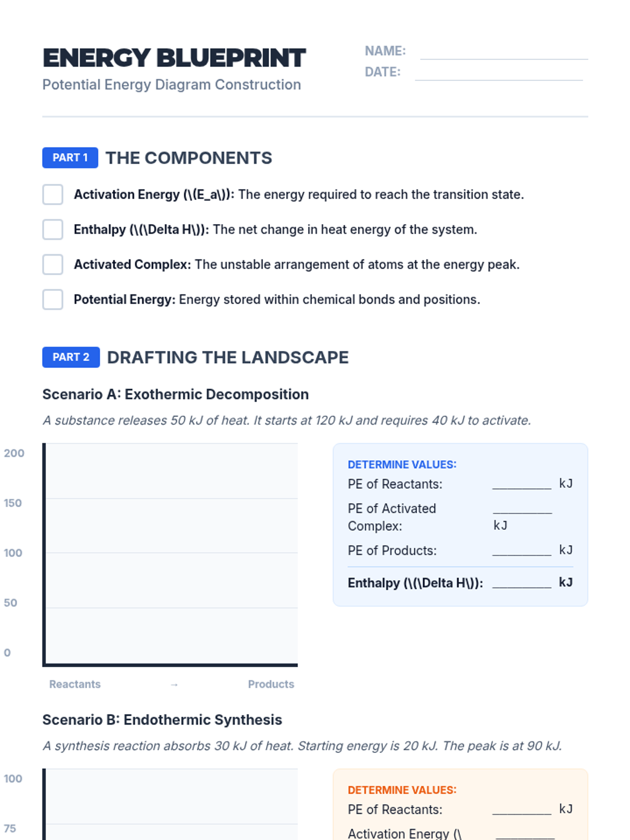Click the NAME blank line
Image resolution: width=630 pixels, height=840 pixels.
(503, 52)
